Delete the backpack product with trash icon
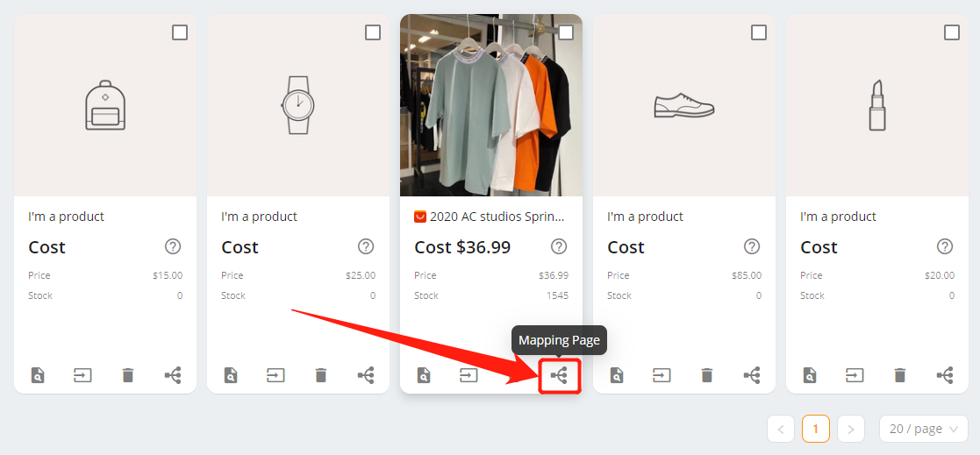This screenshot has width=980, height=455. tap(127, 375)
